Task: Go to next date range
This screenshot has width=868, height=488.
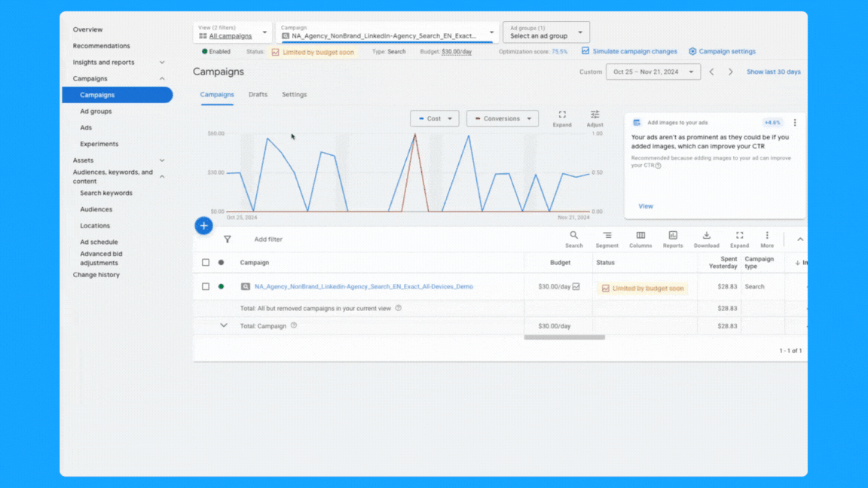Action: [x=731, y=72]
